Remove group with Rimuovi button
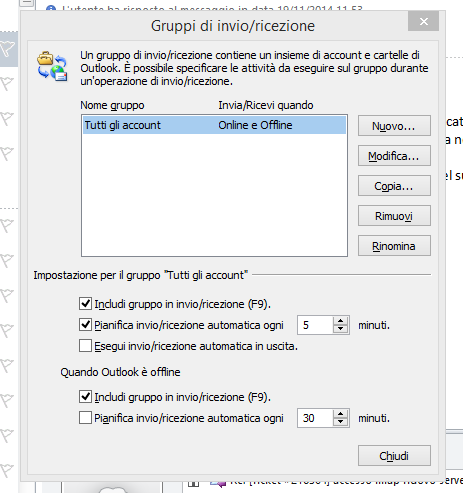463x493 pixels. (x=394, y=216)
